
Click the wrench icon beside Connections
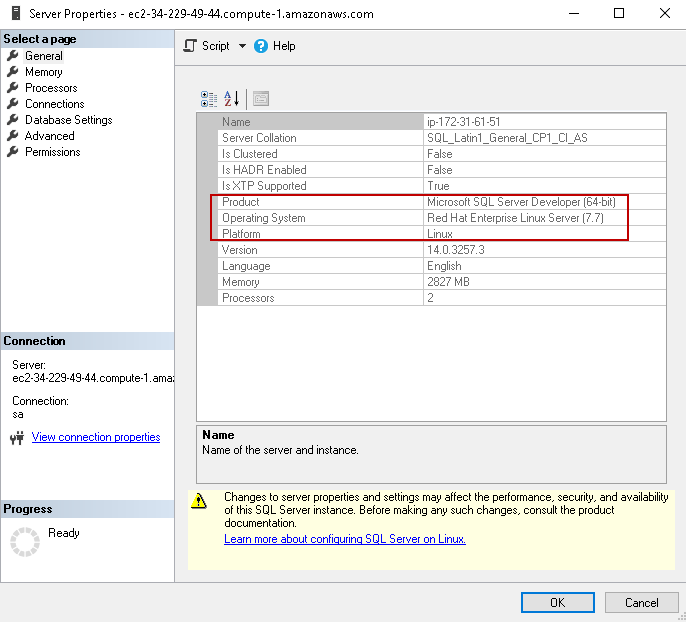13,104
